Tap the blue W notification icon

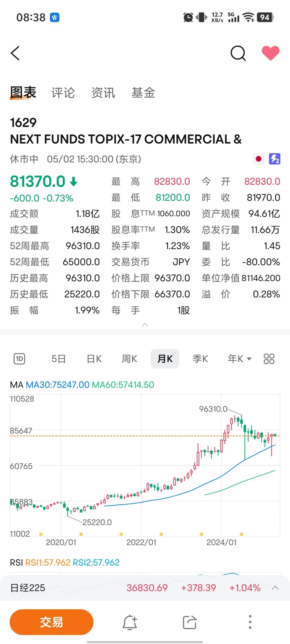click(55, 17)
